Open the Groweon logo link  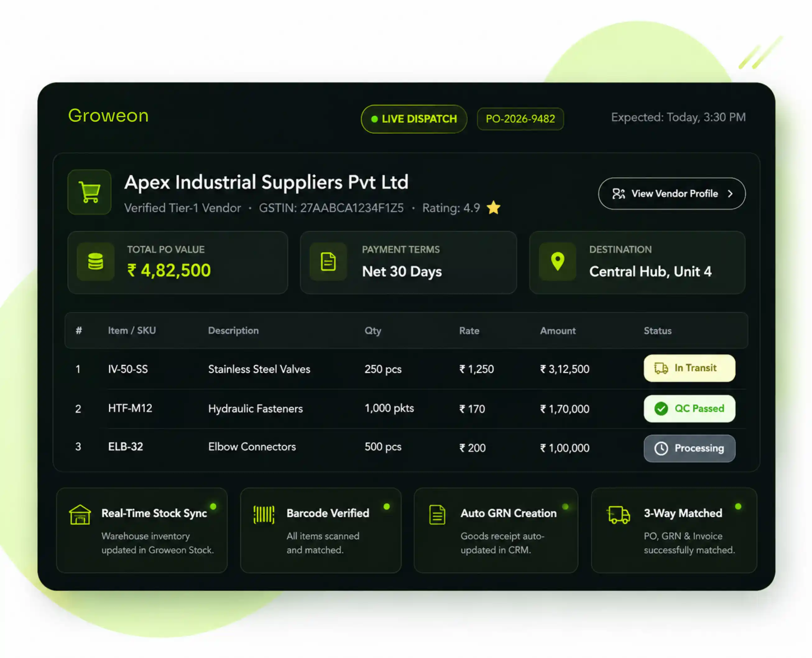pos(108,115)
